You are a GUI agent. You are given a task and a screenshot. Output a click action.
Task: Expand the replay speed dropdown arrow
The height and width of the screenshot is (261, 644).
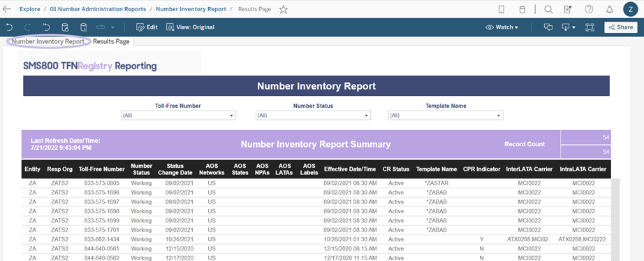click(x=112, y=27)
